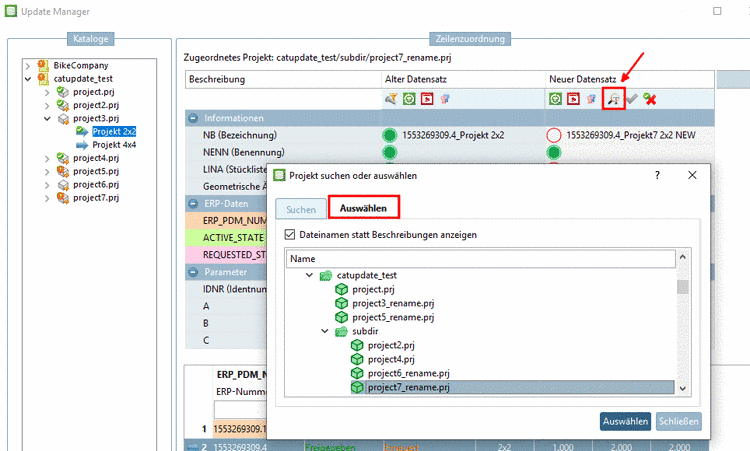Collapse the Parameter section
This screenshot has height=451, width=750.
point(193,272)
